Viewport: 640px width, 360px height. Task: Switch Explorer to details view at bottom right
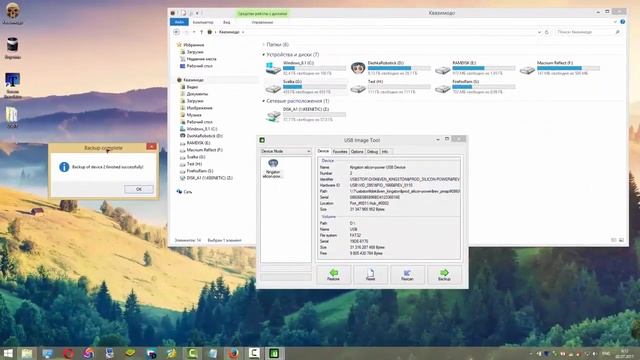(613, 240)
